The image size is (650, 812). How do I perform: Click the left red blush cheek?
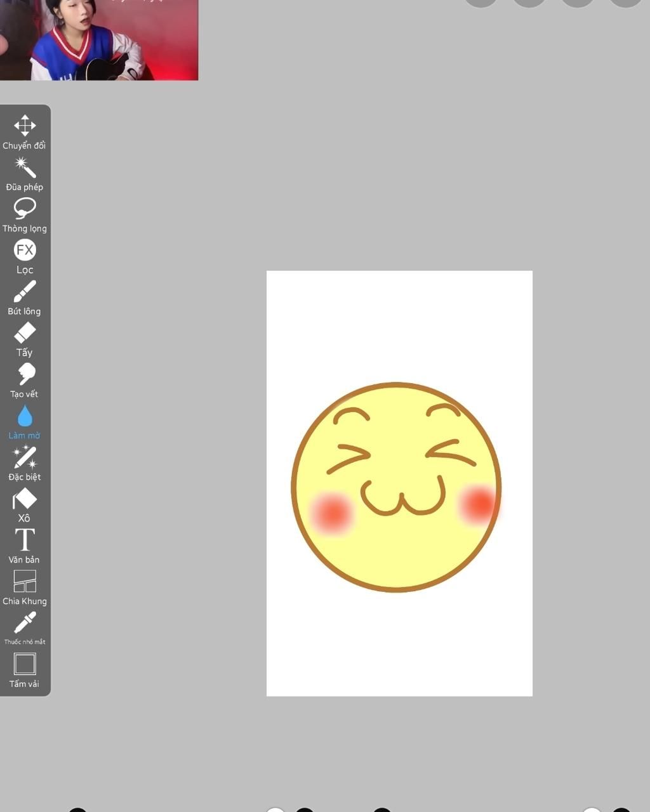point(331,512)
